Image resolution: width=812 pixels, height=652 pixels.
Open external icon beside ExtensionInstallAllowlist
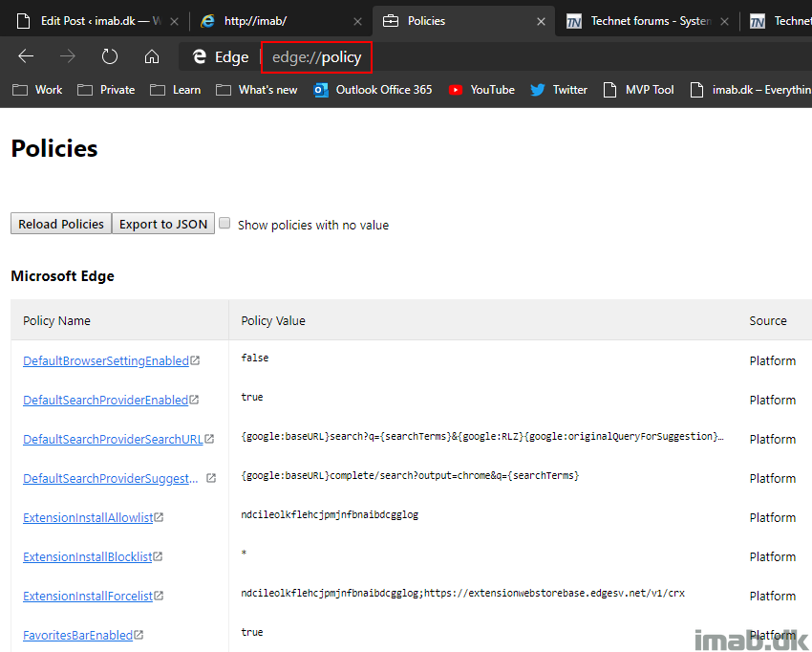(x=159, y=517)
